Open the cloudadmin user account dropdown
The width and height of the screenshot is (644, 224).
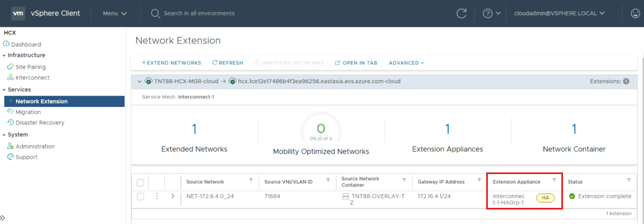559,13
